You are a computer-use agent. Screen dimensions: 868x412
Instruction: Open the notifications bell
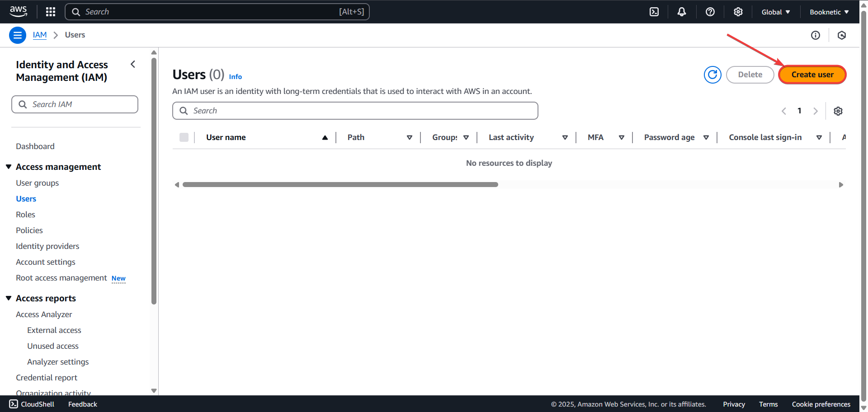(x=682, y=12)
